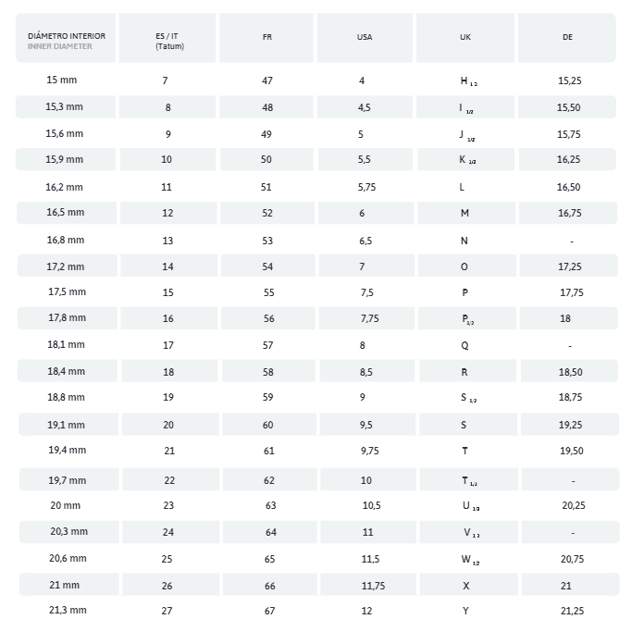Click FR size 67 cell
The image size is (644, 644).
point(270,611)
